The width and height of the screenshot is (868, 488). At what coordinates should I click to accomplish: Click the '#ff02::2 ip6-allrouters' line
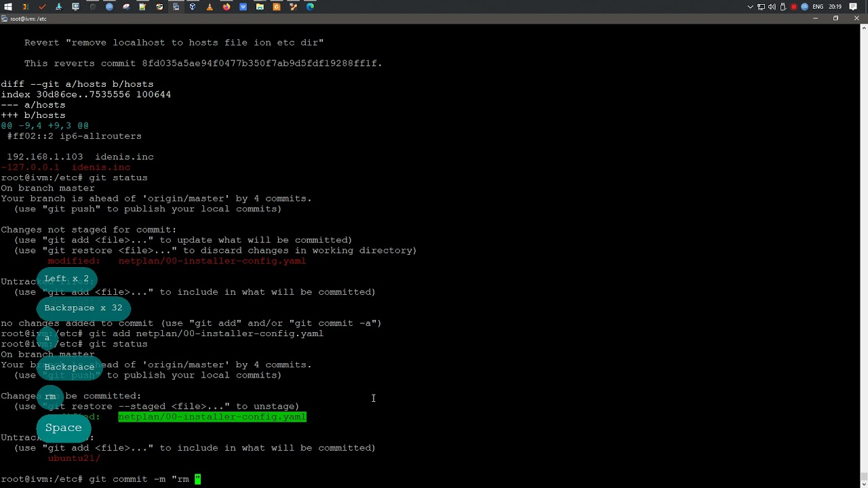[75, 136]
